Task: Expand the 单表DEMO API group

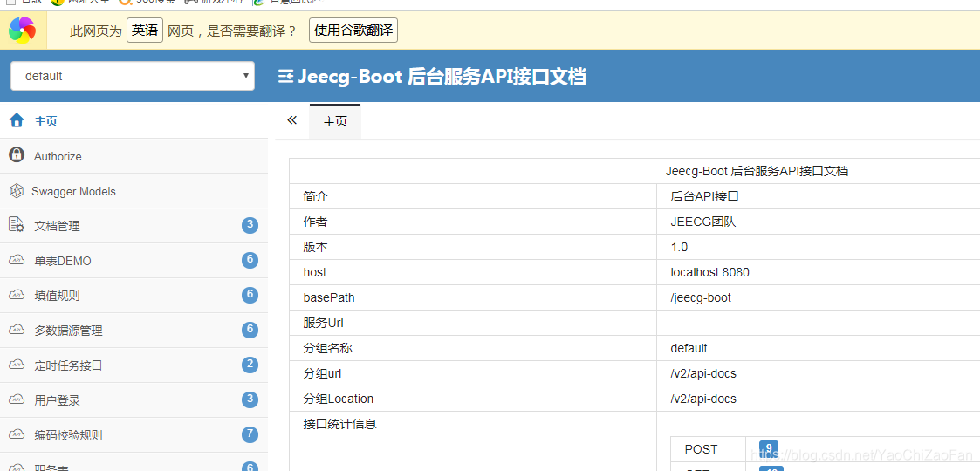Action: [134, 261]
